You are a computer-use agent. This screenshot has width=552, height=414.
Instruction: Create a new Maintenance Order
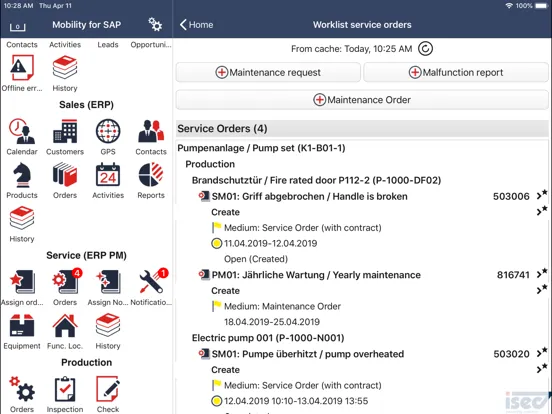click(x=362, y=100)
